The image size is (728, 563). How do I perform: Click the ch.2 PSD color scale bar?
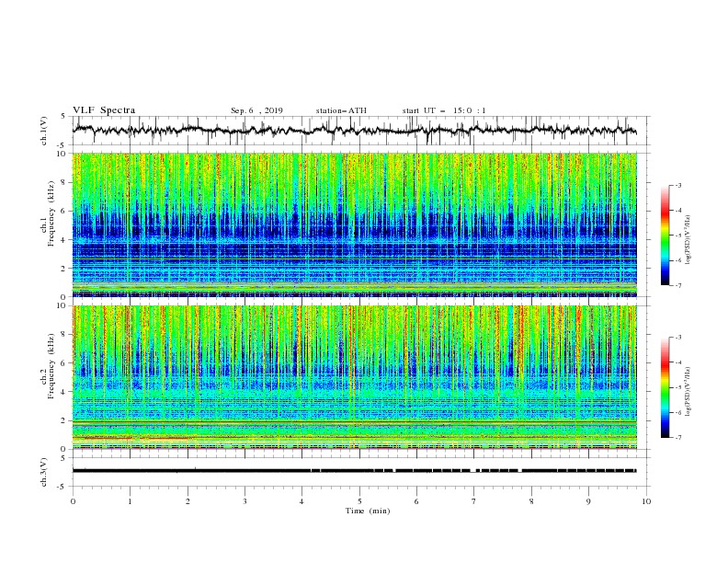pyautogui.click(x=665, y=387)
